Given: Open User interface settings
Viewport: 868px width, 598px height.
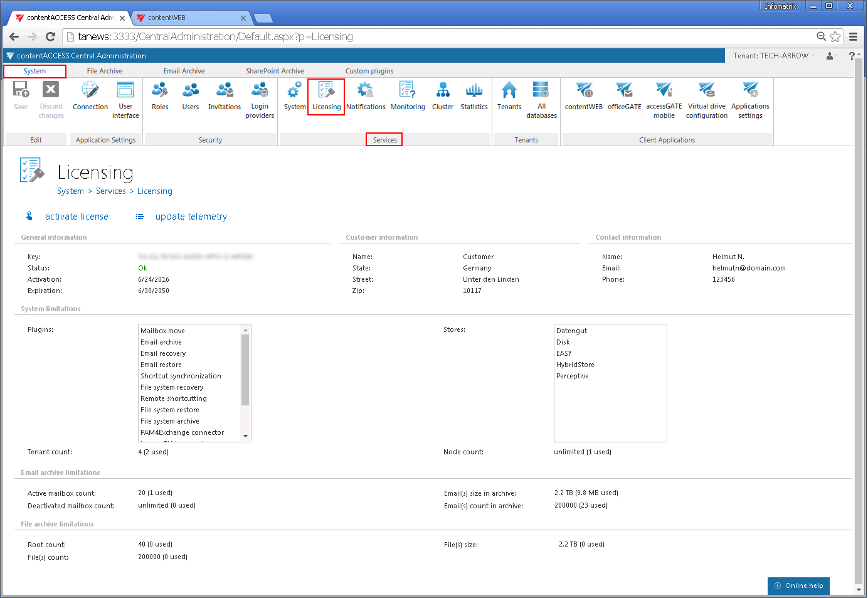Looking at the screenshot, I should pos(125,100).
